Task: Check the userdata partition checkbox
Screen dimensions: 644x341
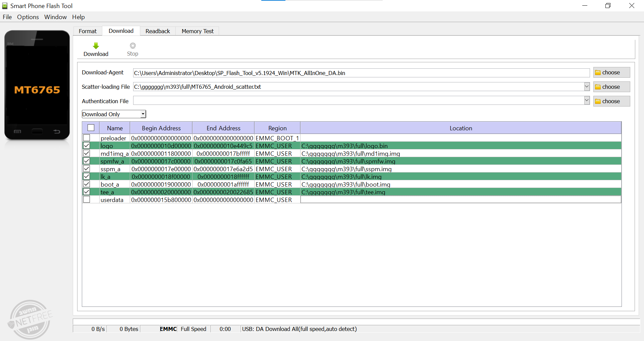Action: tap(87, 200)
